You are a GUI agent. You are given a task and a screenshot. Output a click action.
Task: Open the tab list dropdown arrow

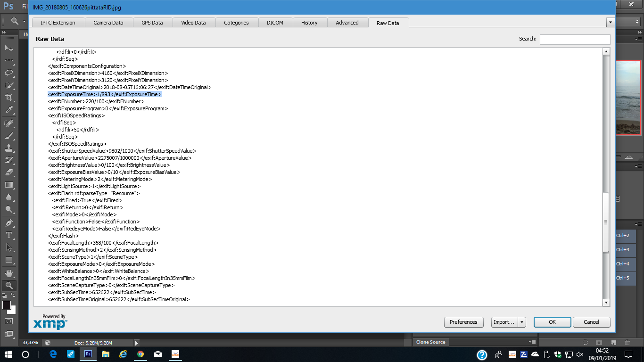coord(611,22)
